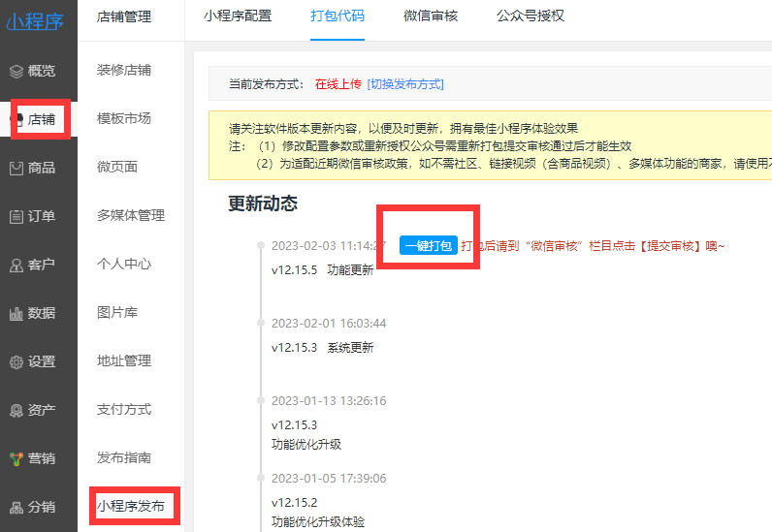Open 小程序发布 in the submenu
The height and width of the screenshot is (532, 772).
click(x=131, y=506)
